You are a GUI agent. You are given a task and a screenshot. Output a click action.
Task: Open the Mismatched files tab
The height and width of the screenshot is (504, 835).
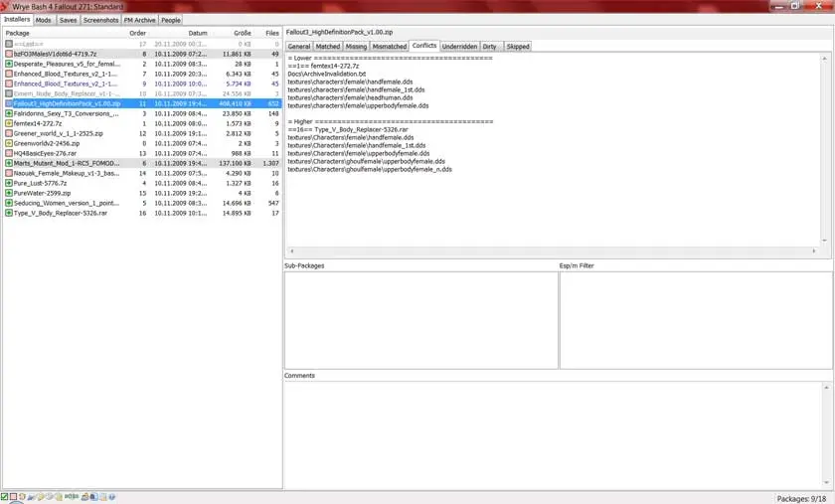390,47
